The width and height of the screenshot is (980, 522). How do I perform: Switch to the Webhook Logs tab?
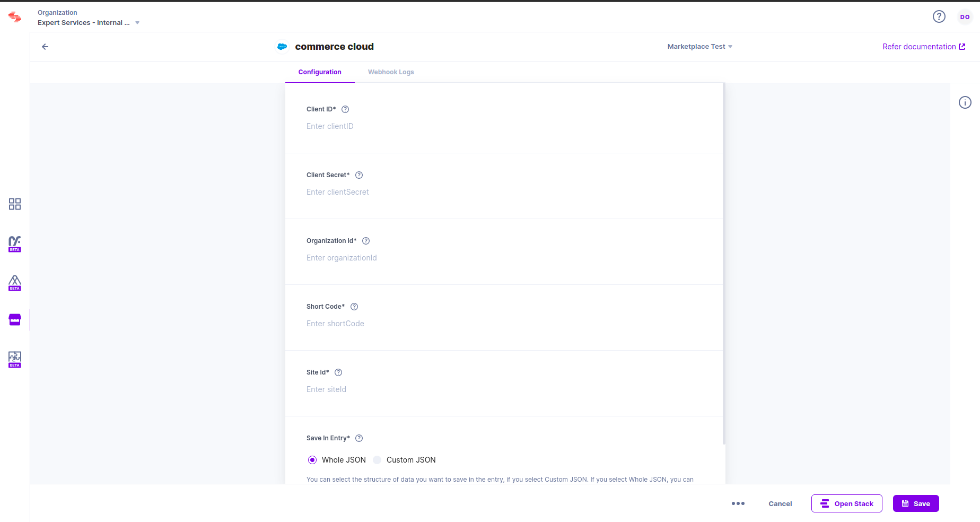[391, 72]
